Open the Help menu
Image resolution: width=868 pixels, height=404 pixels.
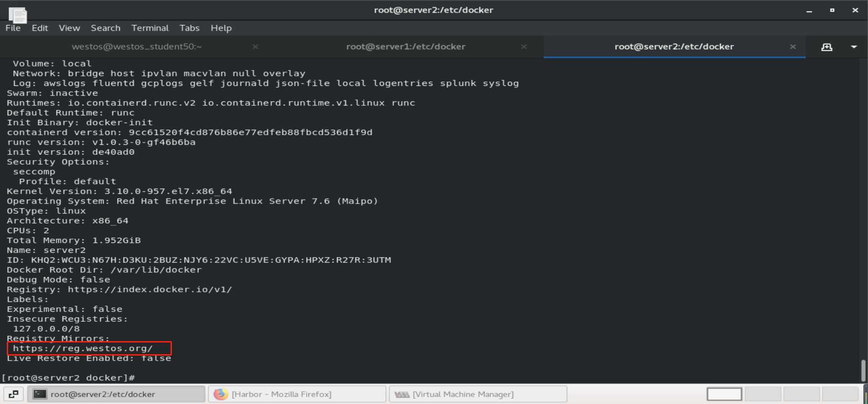tap(221, 28)
